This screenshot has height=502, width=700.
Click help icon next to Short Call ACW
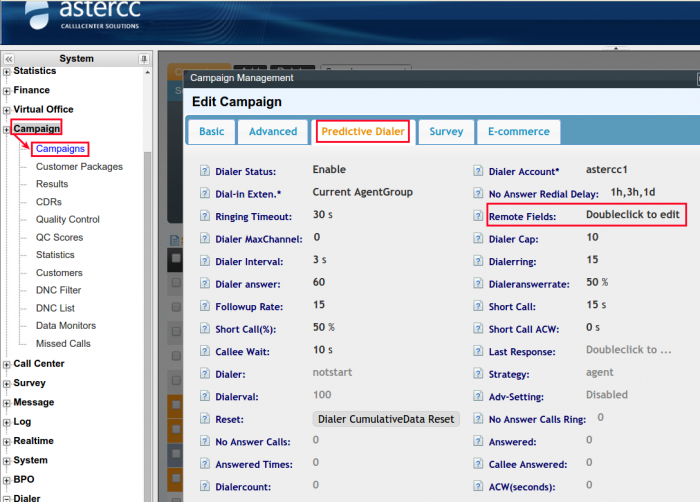pyautogui.click(x=479, y=328)
